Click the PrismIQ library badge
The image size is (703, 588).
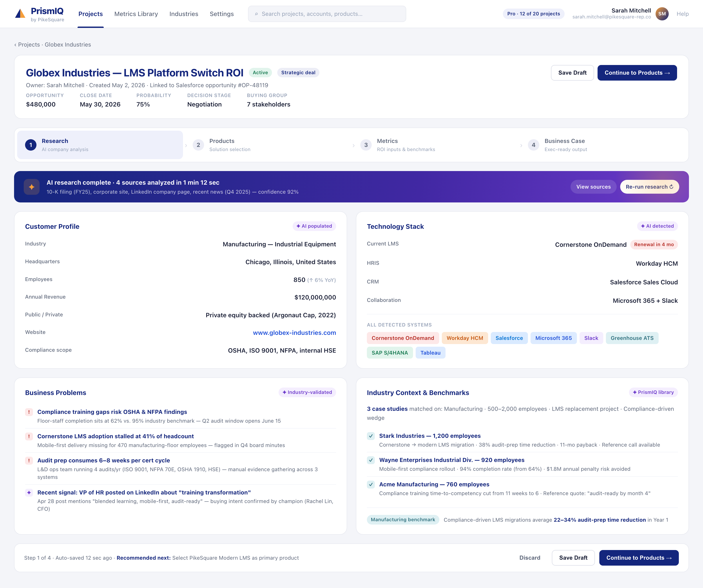[x=653, y=392]
